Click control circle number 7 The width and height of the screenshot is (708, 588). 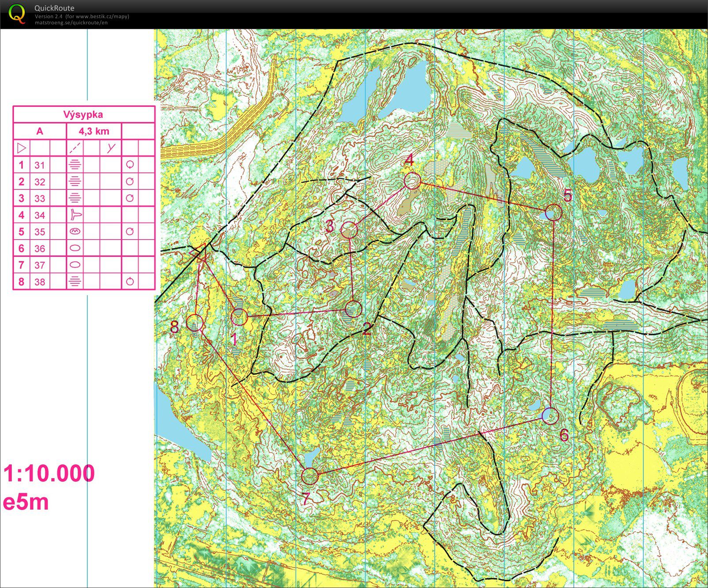click(310, 476)
